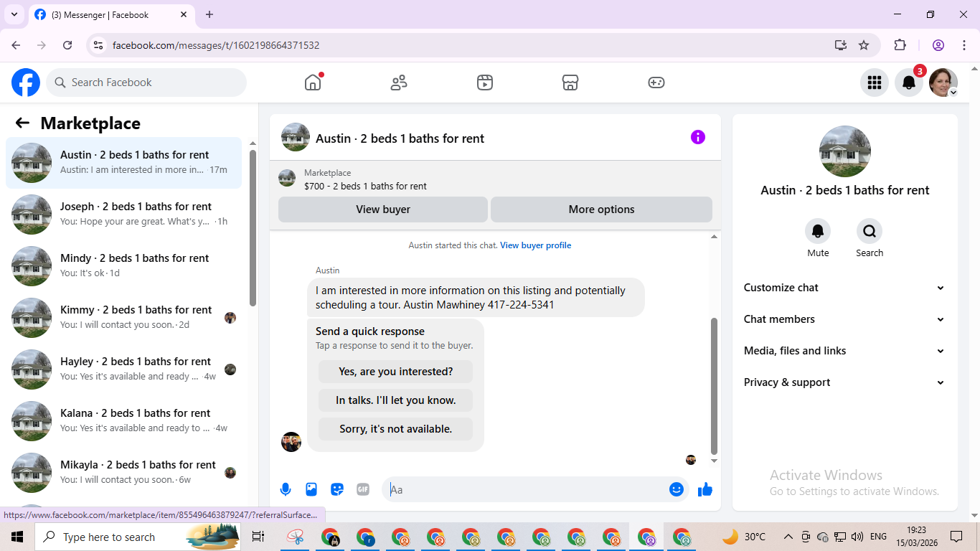Record a voice clip with microphone icon

coord(286,489)
